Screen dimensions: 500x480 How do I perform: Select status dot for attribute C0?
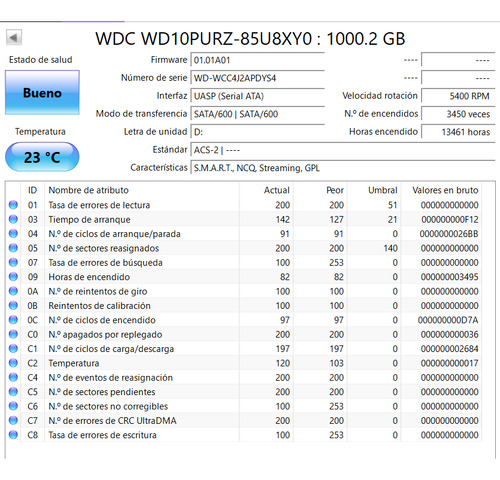pyautogui.click(x=13, y=334)
